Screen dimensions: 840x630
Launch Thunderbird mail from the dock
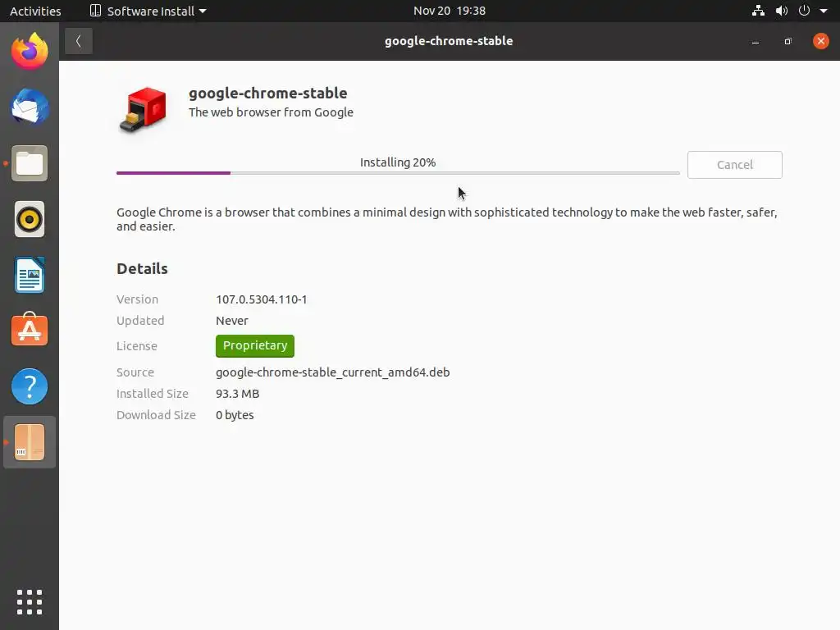[x=30, y=107]
